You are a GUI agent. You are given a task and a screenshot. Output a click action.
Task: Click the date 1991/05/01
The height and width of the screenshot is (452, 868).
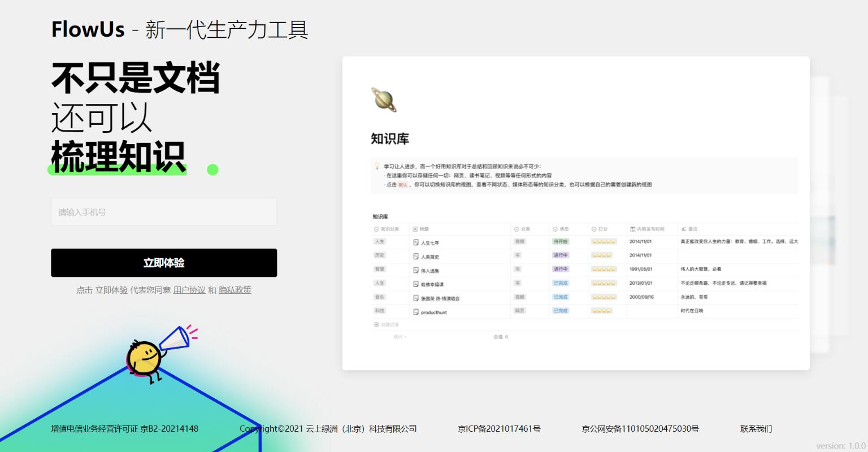[x=641, y=269]
